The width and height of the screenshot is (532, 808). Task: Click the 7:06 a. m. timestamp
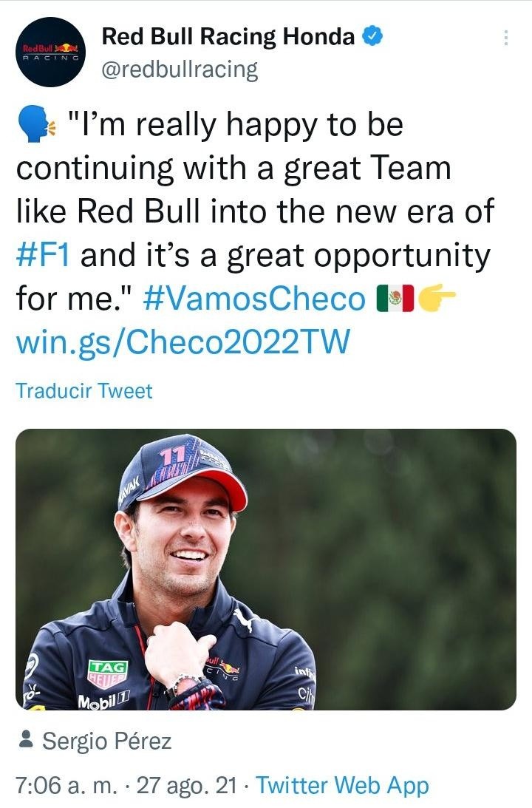coord(64,784)
